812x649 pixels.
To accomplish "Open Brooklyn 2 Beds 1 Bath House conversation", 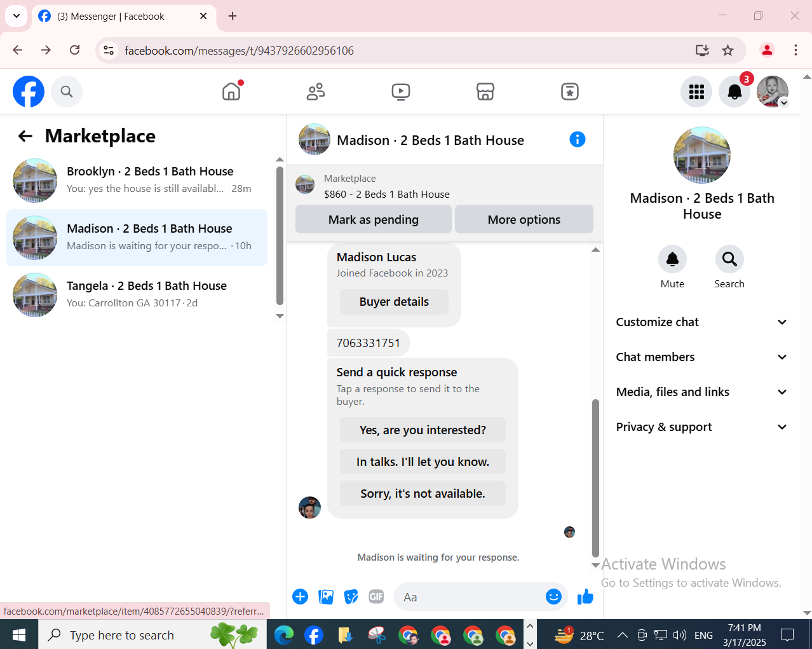I will pos(137,181).
